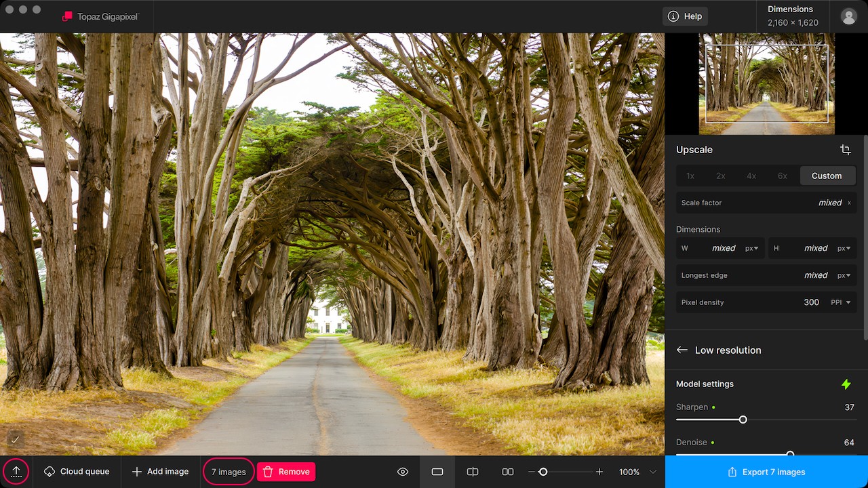Select the 4x upscale option
Screen dimensions: 868x488
(751, 176)
